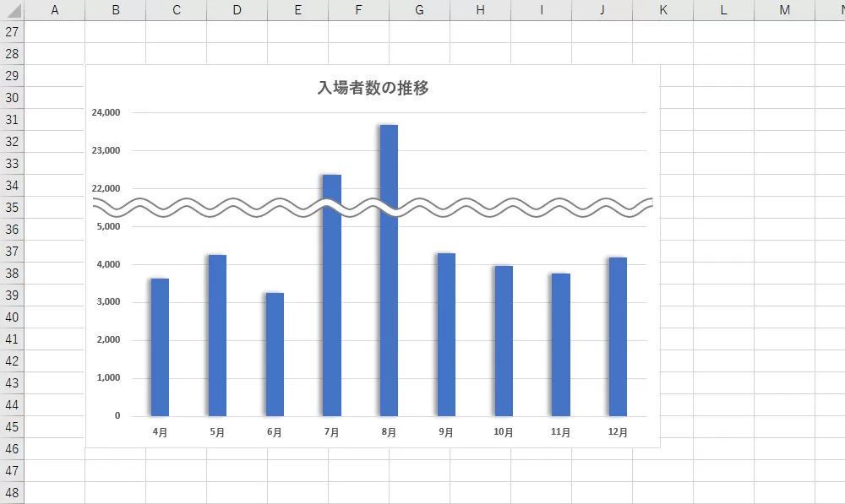Select row 30 header
Viewport: 845px width, 504px height.
click(x=12, y=97)
